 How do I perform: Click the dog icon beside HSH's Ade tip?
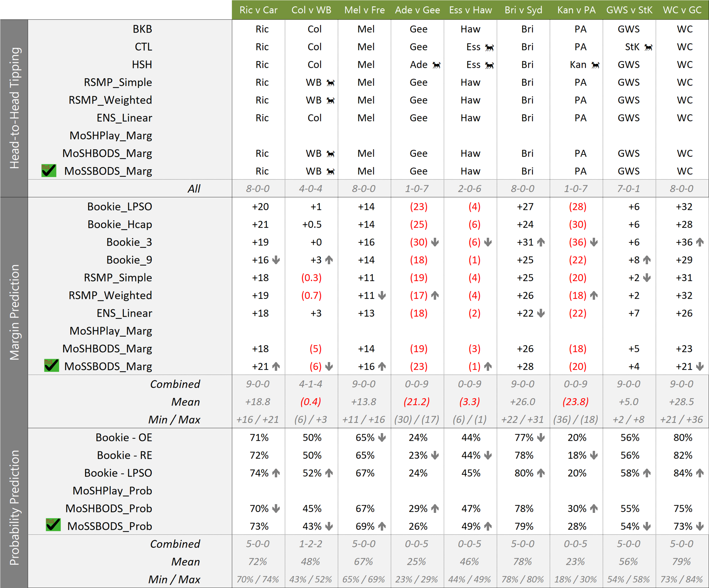point(436,65)
